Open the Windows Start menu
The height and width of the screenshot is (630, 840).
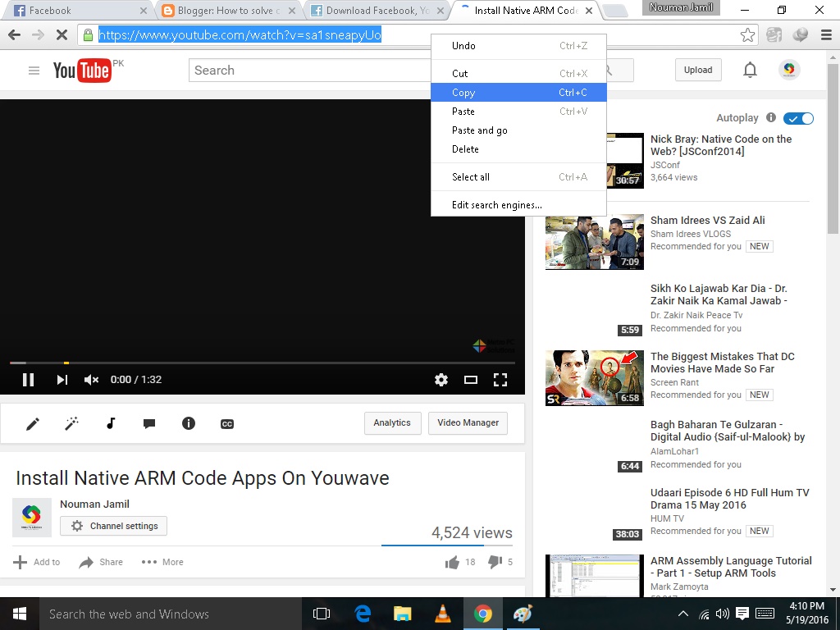pyautogui.click(x=20, y=614)
